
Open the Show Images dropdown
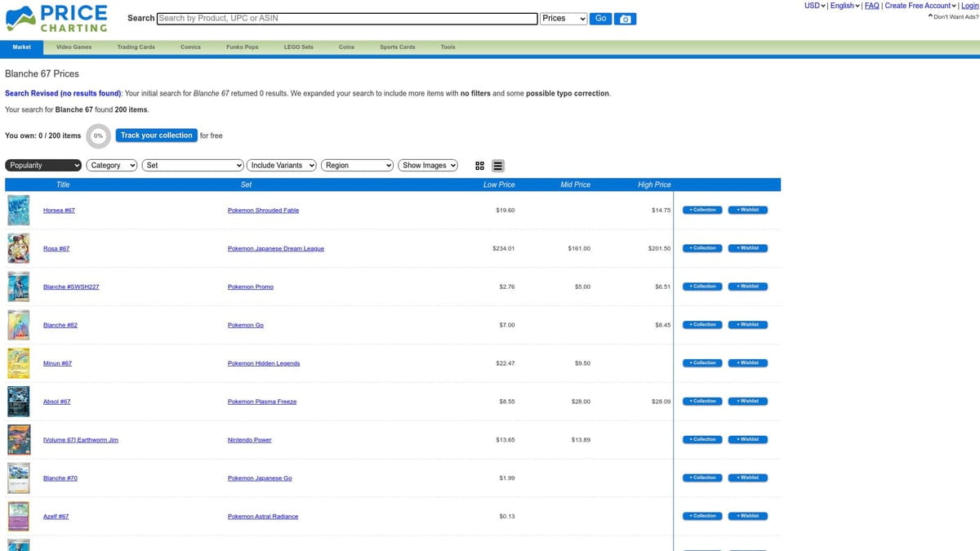(428, 165)
